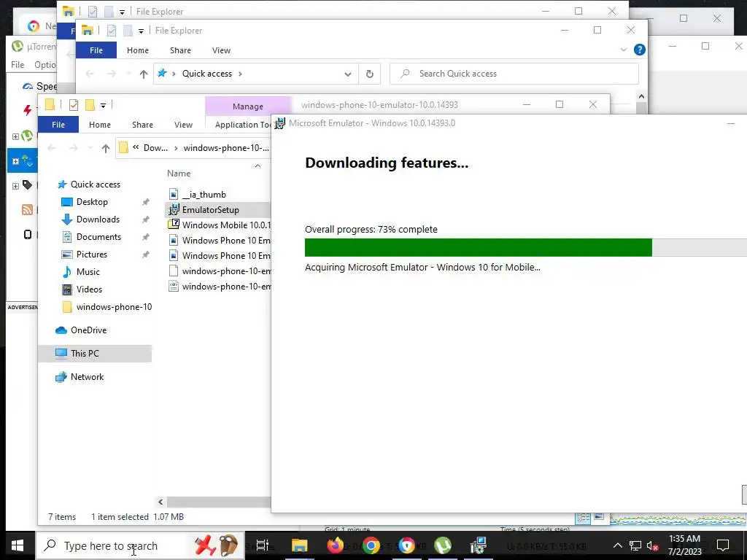Image resolution: width=747 pixels, height=560 pixels.
Task: Click the network tray icon
Action: 635,545
